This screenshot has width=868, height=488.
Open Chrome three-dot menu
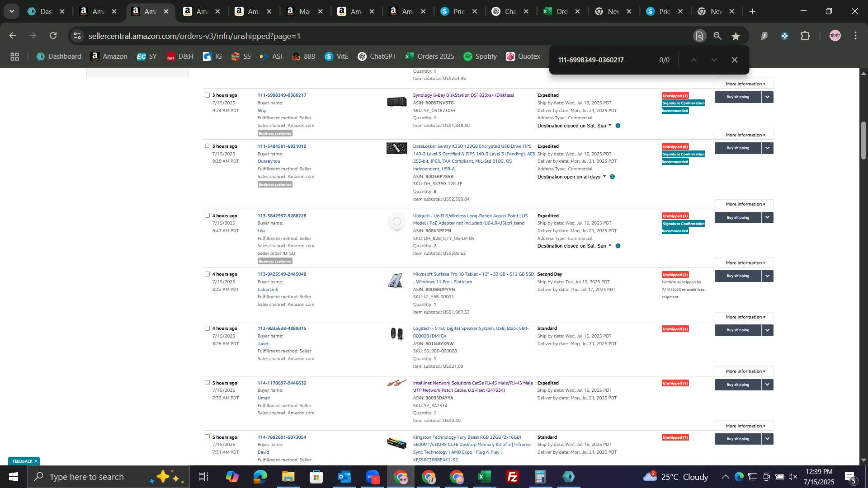(x=855, y=36)
